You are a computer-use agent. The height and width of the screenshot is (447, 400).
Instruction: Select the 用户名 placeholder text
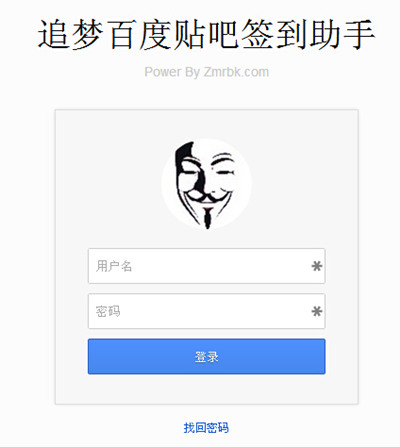[114, 266]
